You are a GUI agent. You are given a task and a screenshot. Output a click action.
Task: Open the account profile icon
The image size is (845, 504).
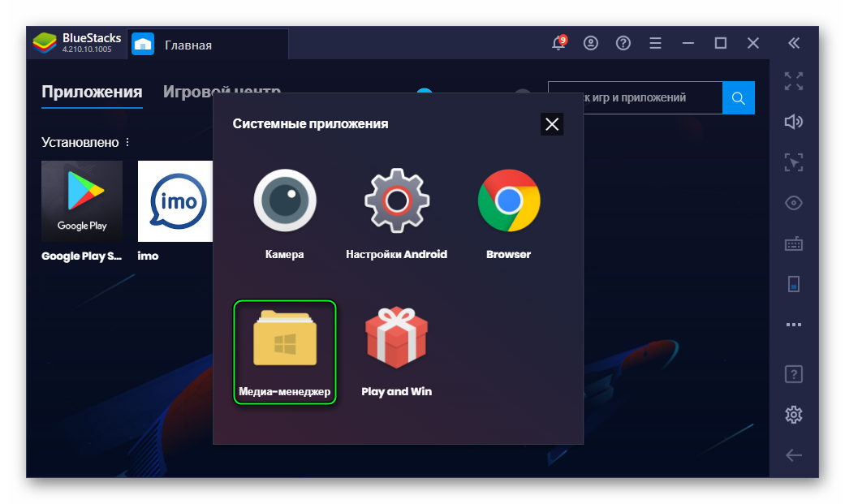[591, 43]
